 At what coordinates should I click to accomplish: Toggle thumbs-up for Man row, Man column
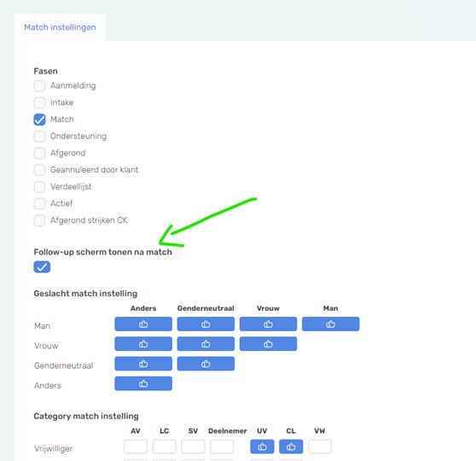tap(331, 324)
